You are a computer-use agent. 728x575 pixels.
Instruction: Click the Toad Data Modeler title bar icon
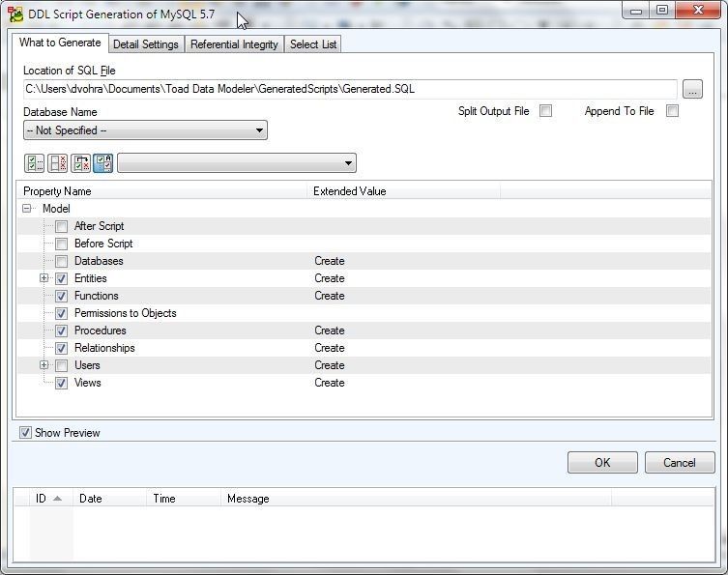tap(15, 14)
